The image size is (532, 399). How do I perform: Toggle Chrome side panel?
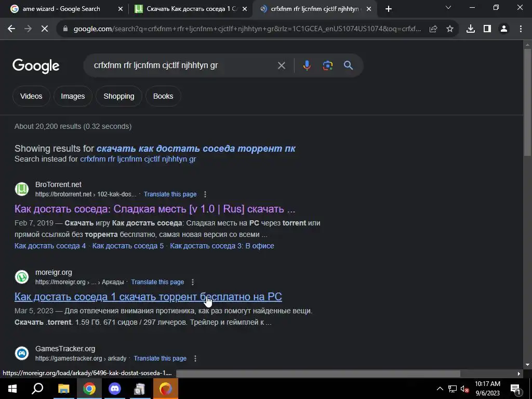(x=487, y=29)
